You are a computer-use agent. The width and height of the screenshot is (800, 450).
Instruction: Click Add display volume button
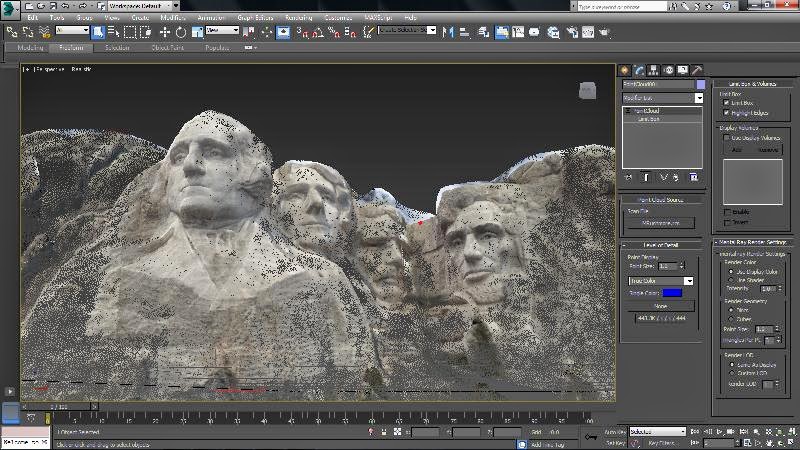pos(737,149)
